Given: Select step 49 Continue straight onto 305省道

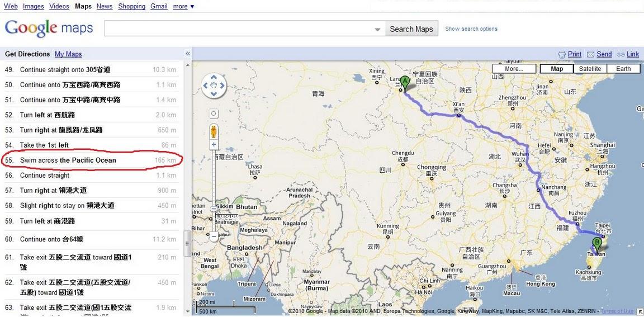Looking at the screenshot, I should (91, 70).
